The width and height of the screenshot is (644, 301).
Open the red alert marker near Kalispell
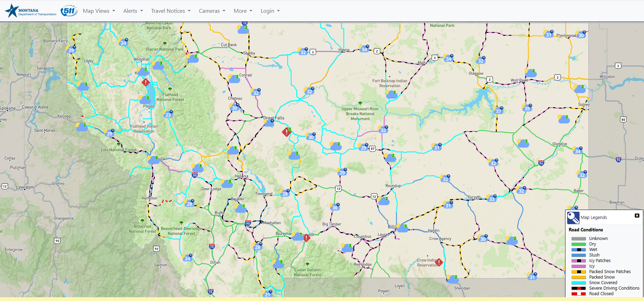(146, 82)
